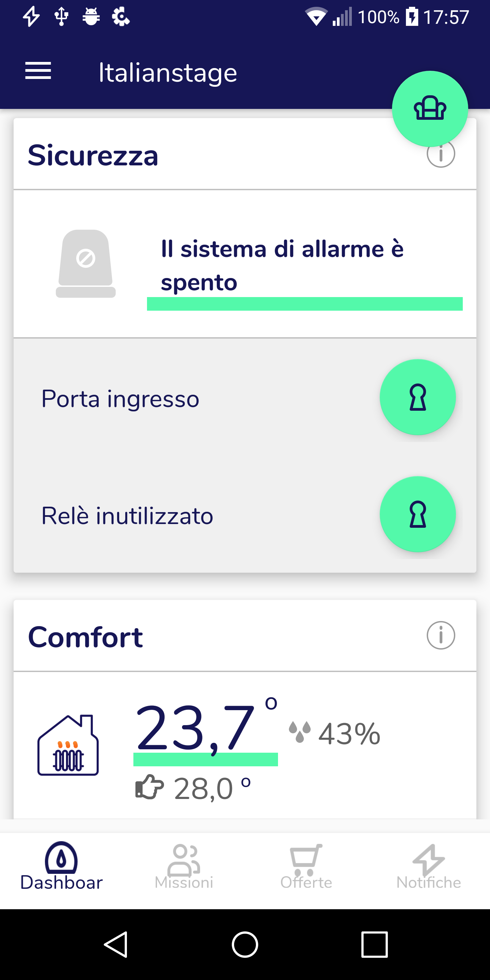Open the hamburger navigation menu
Viewport: 490px width, 980px height.
pyautogui.click(x=38, y=71)
